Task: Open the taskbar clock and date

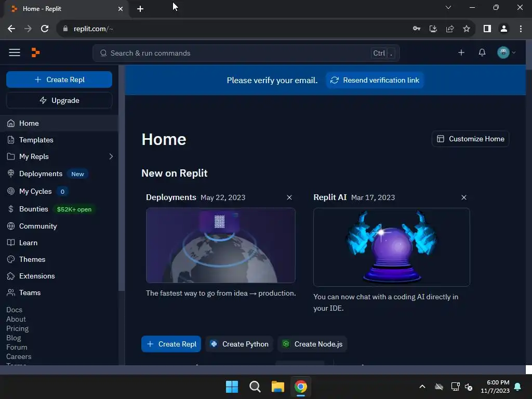Action: 495,387
